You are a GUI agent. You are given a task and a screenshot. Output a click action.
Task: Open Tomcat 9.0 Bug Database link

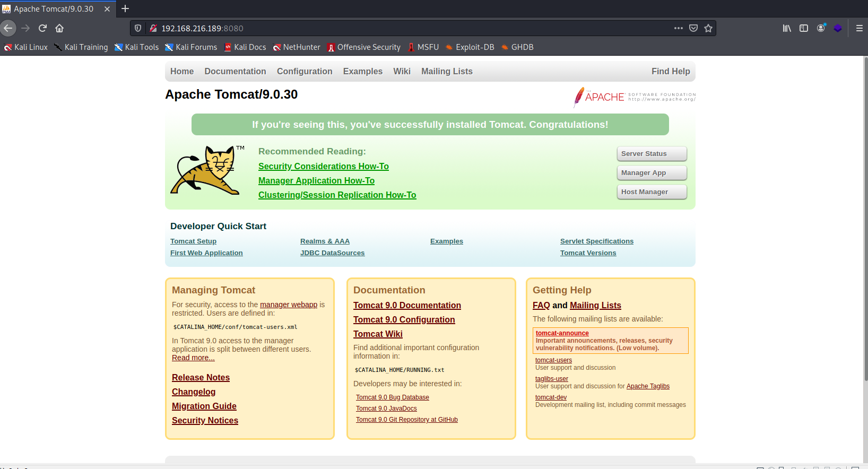393,397
